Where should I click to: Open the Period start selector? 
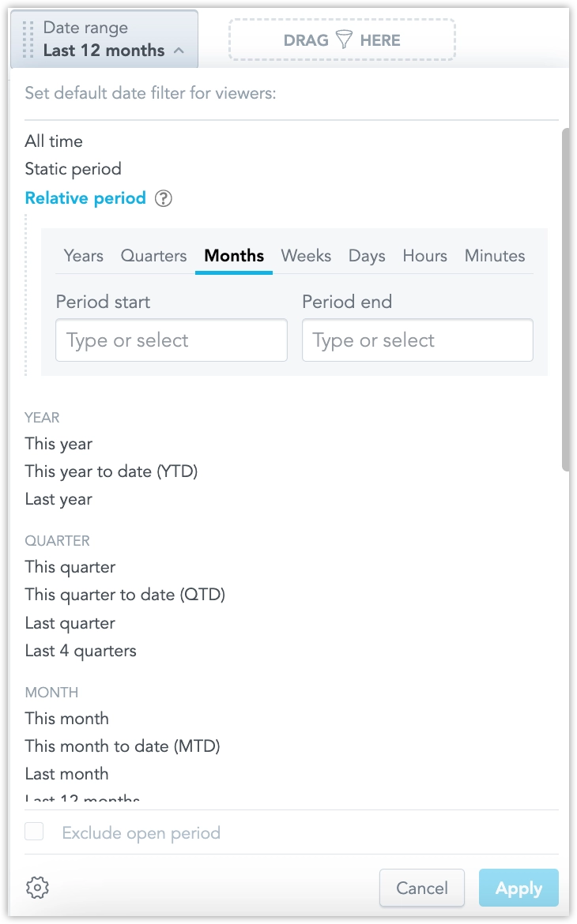[x=171, y=340]
